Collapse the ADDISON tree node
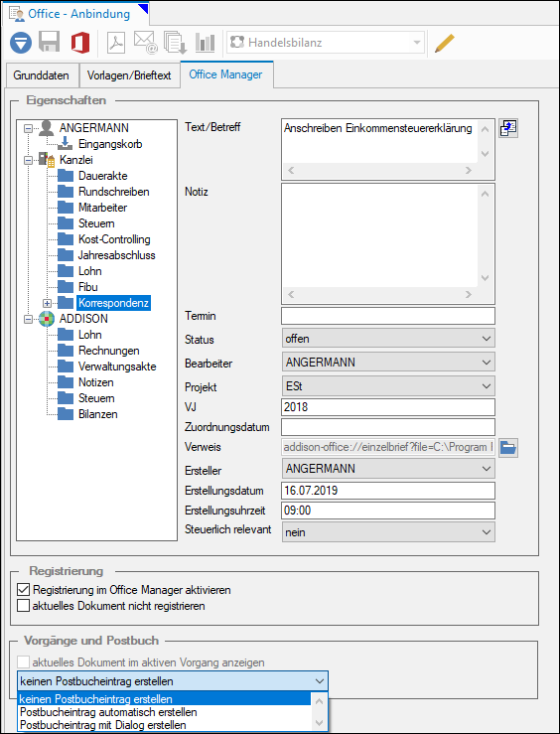The height and width of the screenshot is (734, 560). pos(29,319)
